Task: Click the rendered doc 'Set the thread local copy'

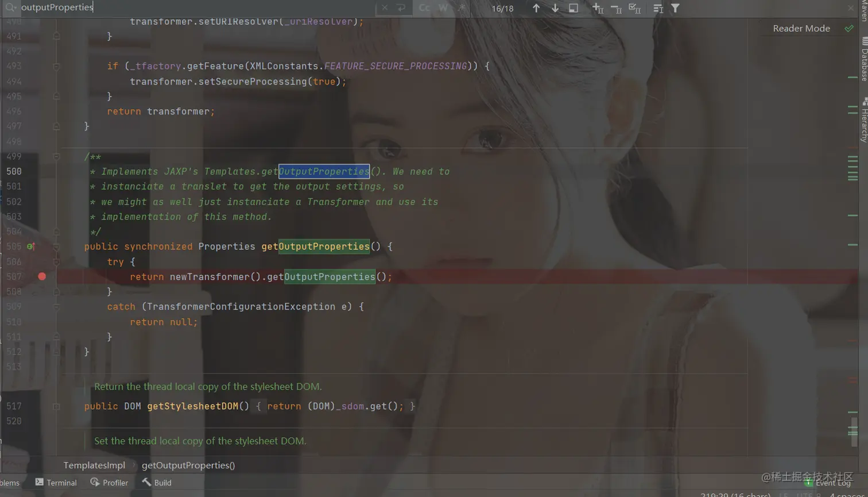Action: click(200, 441)
